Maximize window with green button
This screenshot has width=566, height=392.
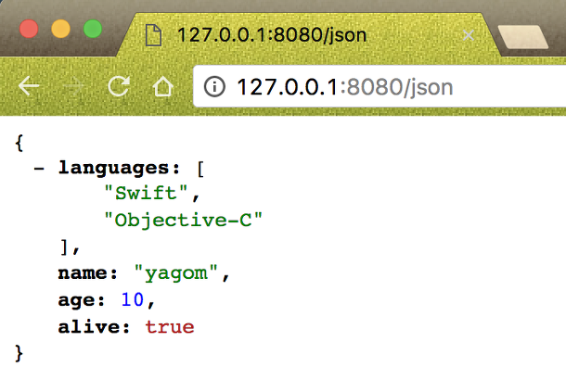tap(93, 29)
